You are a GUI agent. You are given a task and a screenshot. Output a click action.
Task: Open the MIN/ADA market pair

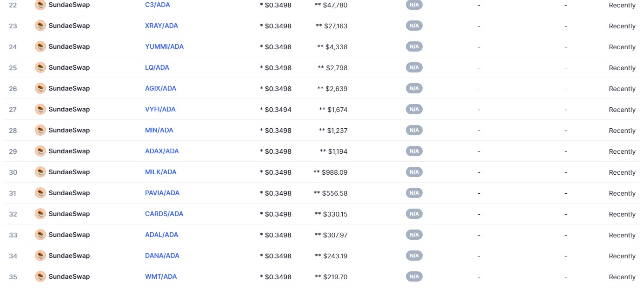coord(159,130)
